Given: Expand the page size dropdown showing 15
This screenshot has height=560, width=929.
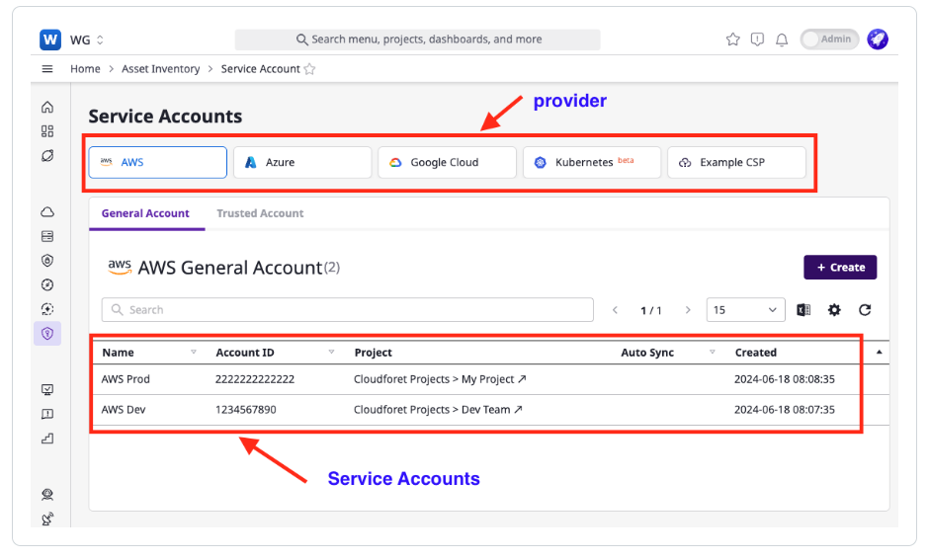Looking at the screenshot, I should pos(745,310).
